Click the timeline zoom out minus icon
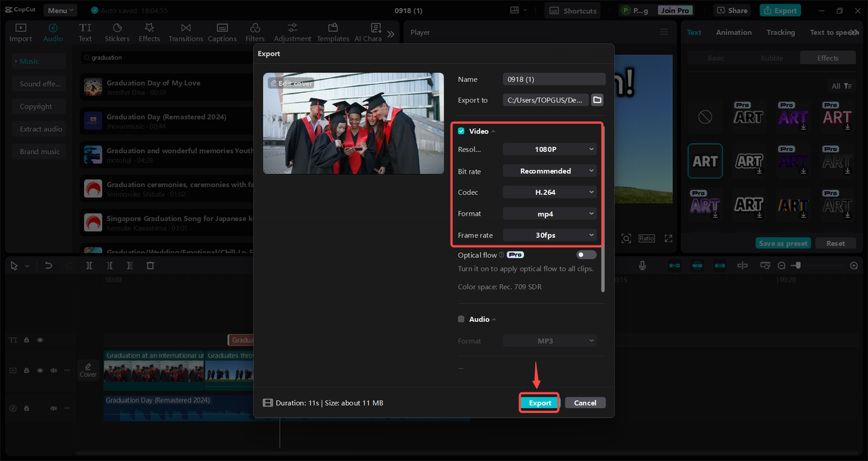 pyautogui.click(x=781, y=266)
